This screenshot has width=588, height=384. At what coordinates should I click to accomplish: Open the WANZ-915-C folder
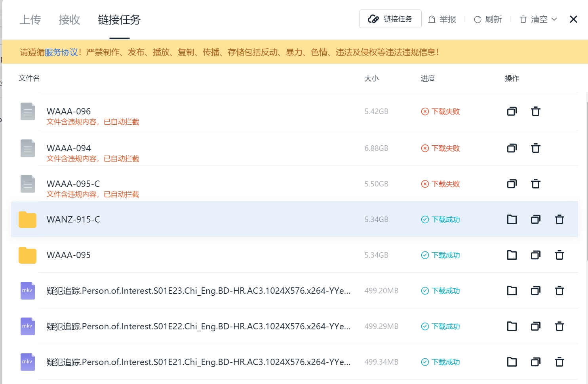point(511,219)
